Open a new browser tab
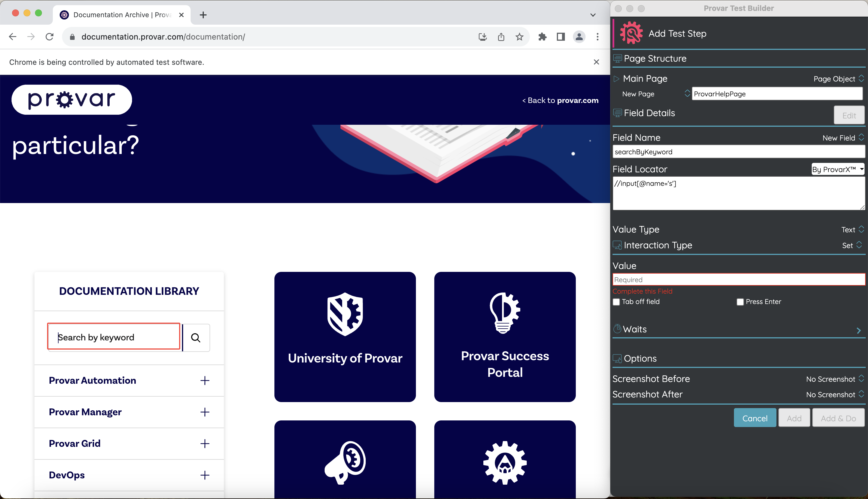 (203, 15)
